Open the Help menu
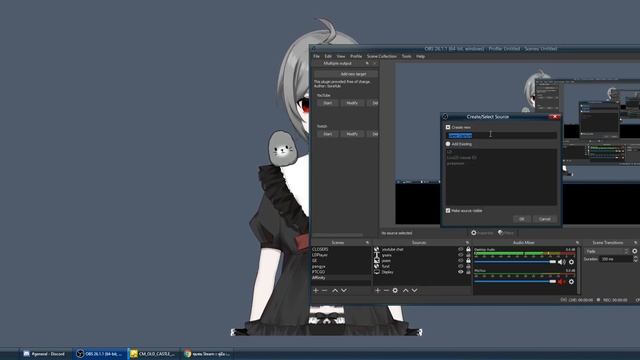This screenshot has height=360, width=640. tap(420, 56)
